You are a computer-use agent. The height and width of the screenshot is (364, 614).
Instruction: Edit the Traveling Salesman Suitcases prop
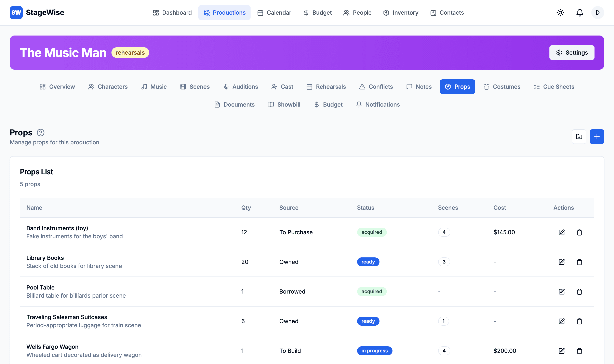coord(561,321)
